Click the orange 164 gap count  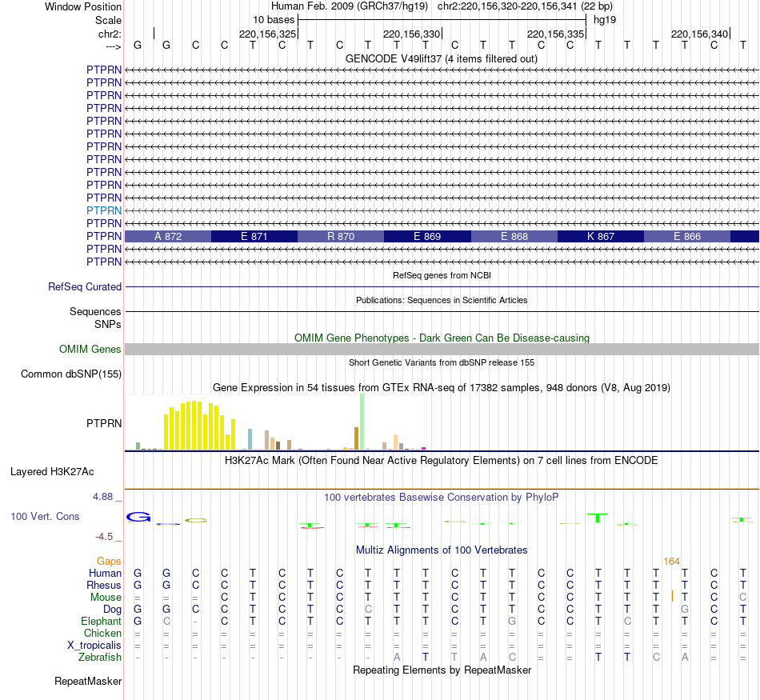pyautogui.click(x=671, y=562)
